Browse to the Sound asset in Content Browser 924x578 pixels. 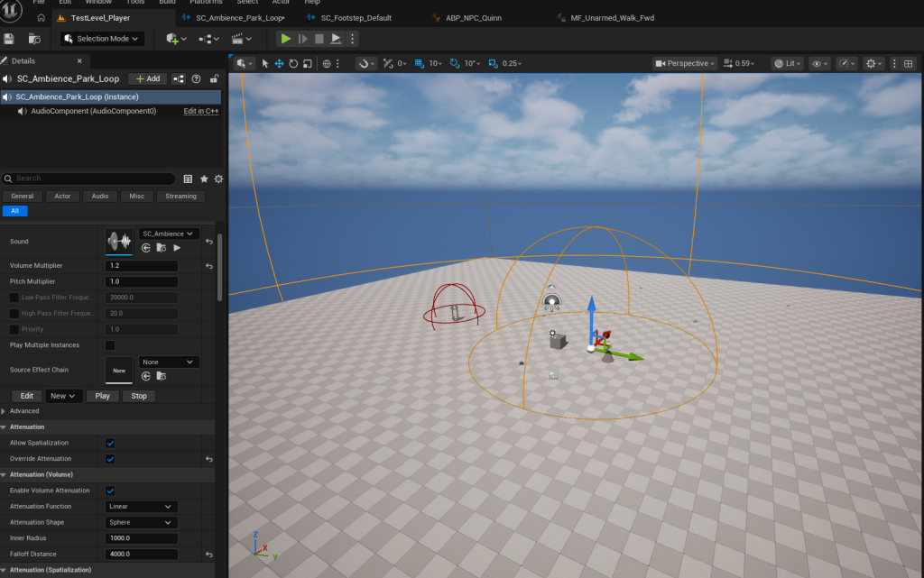click(162, 247)
